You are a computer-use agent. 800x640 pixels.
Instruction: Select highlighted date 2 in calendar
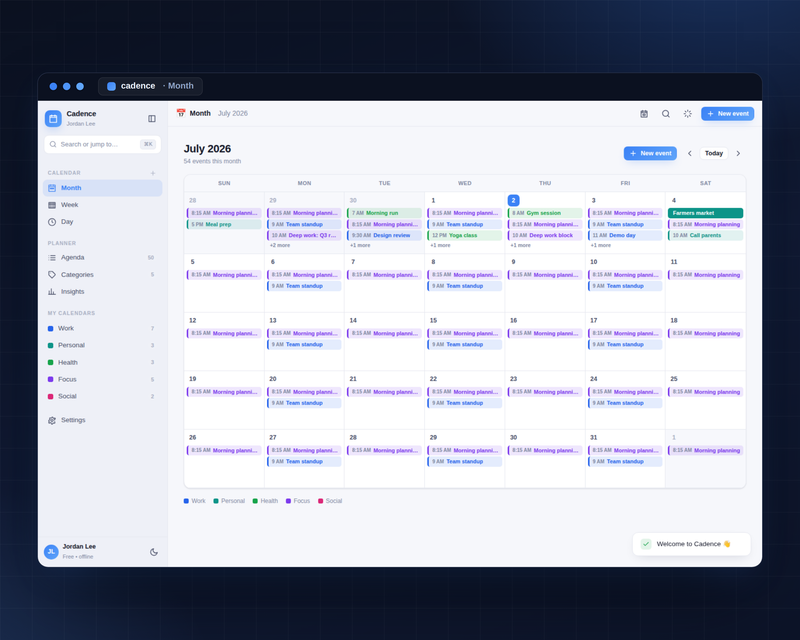513,201
